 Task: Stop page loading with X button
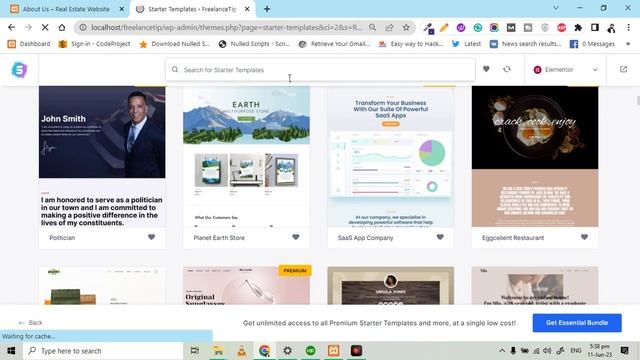[x=45, y=27]
